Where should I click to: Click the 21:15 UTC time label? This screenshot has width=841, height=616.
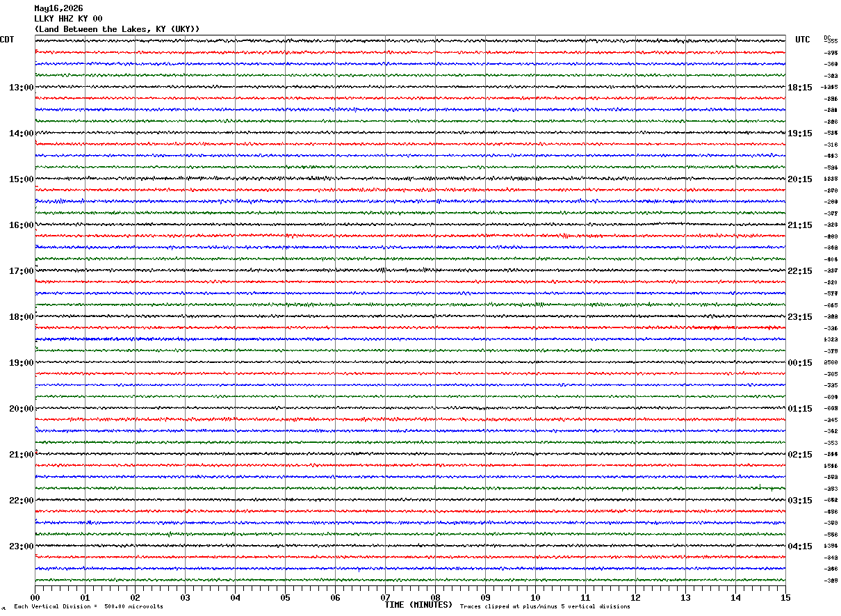(799, 225)
